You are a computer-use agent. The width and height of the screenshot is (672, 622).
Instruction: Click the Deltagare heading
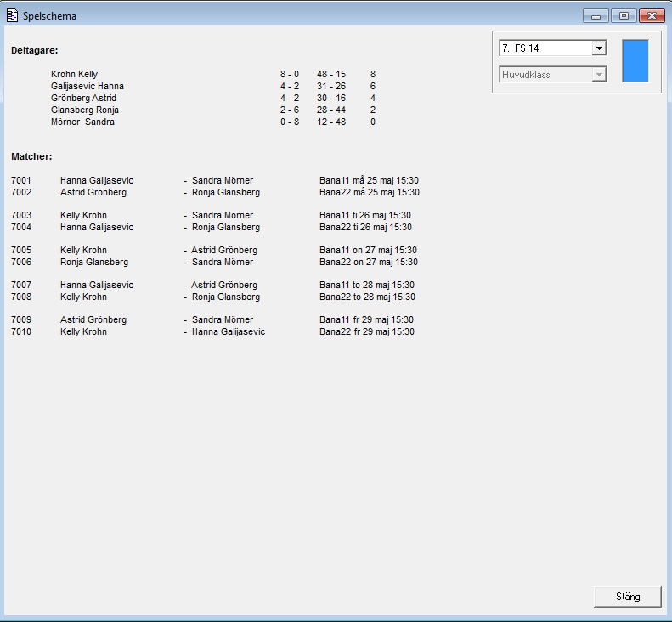click(x=34, y=51)
